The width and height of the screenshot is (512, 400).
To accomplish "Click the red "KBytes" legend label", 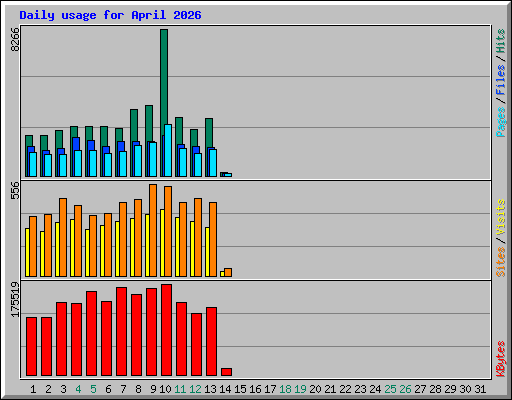I will [x=501, y=359].
